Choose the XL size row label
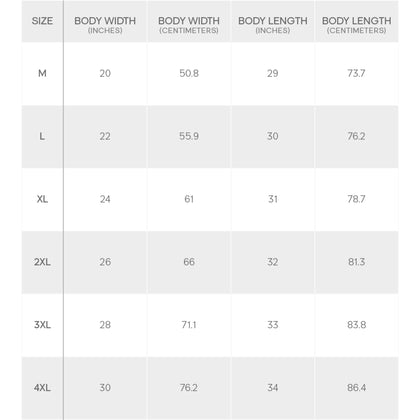Image resolution: width=420 pixels, height=420 pixels. (x=42, y=199)
